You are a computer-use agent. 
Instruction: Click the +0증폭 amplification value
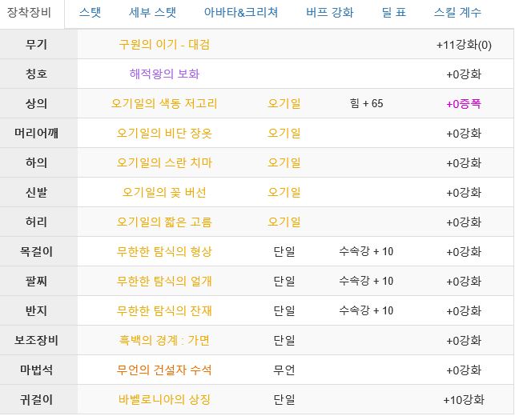pyautogui.click(x=464, y=104)
